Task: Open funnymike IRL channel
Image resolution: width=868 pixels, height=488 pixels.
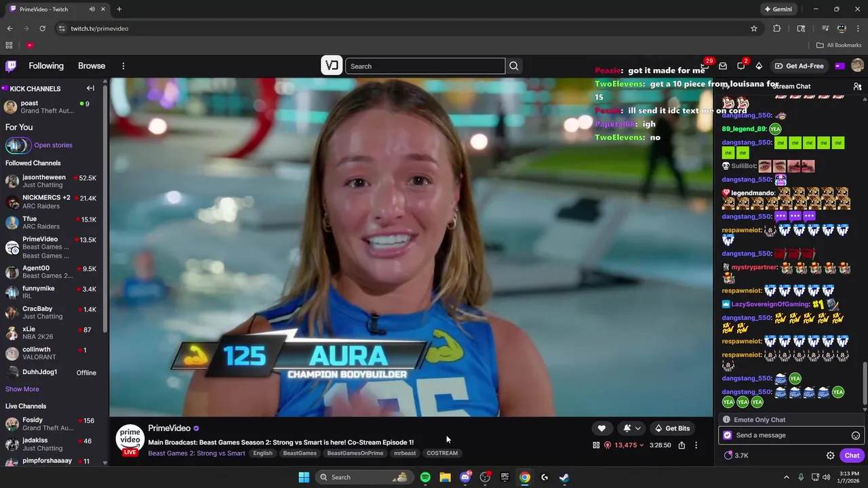Action: pos(52,292)
